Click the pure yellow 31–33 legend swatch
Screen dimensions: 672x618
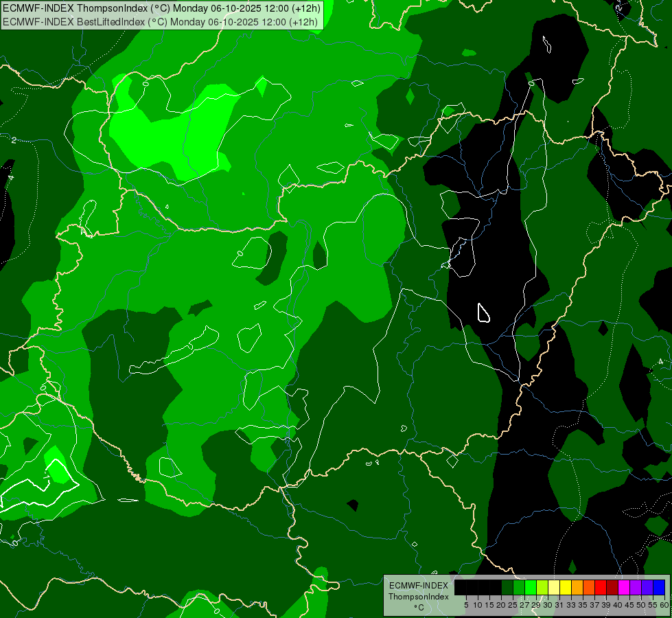[566, 587]
